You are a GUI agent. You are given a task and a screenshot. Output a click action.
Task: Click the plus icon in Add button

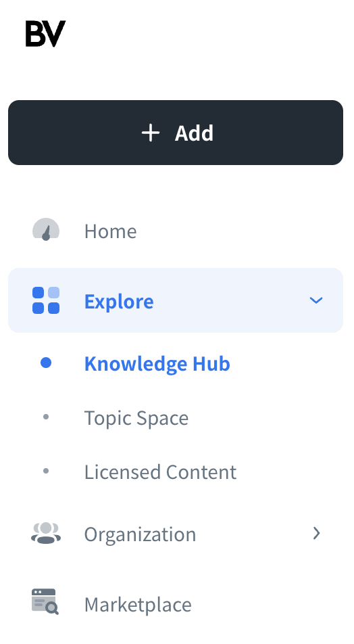tap(151, 133)
